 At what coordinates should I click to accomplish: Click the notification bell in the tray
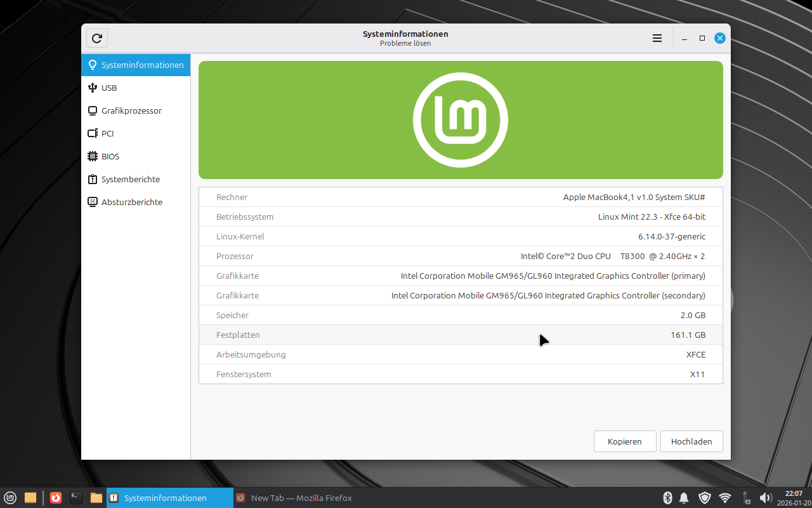tap(684, 498)
